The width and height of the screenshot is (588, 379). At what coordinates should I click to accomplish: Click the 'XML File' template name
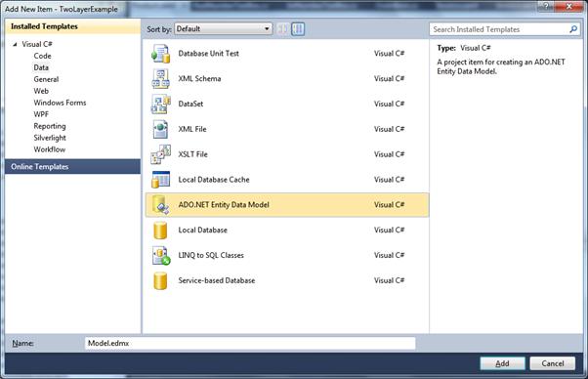coord(192,129)
